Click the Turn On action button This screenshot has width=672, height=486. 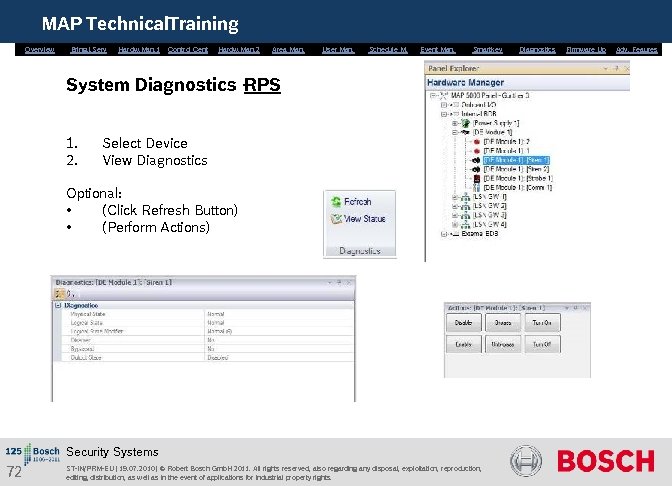coord(542,323)
